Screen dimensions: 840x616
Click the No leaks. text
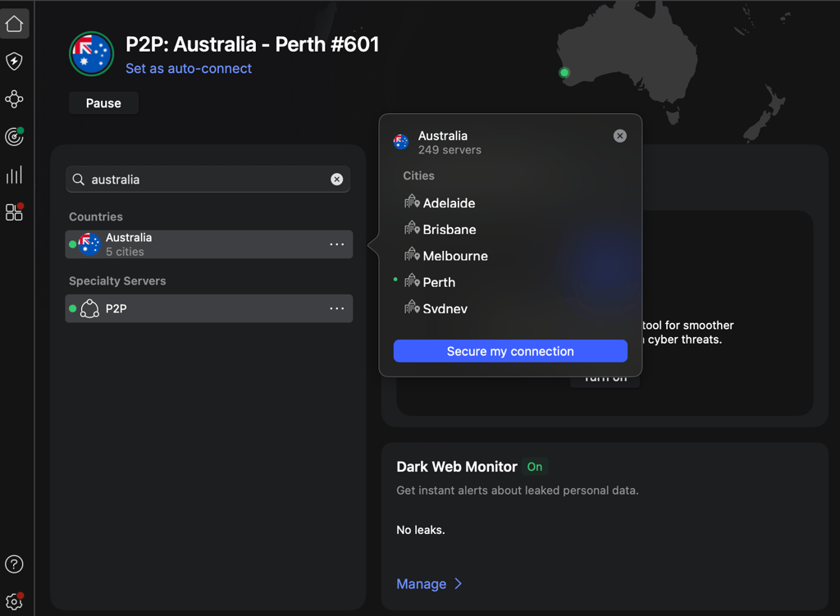click(x=421, y=530)
